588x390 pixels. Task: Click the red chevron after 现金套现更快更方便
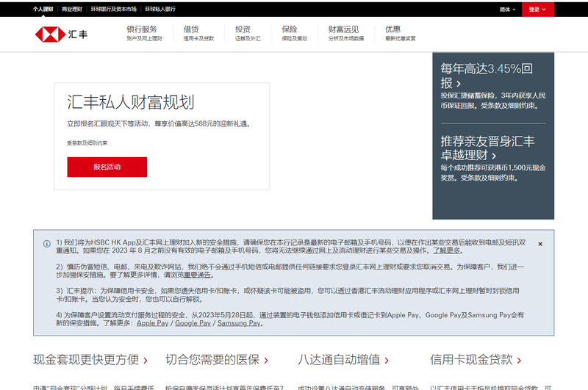(146, 361)
